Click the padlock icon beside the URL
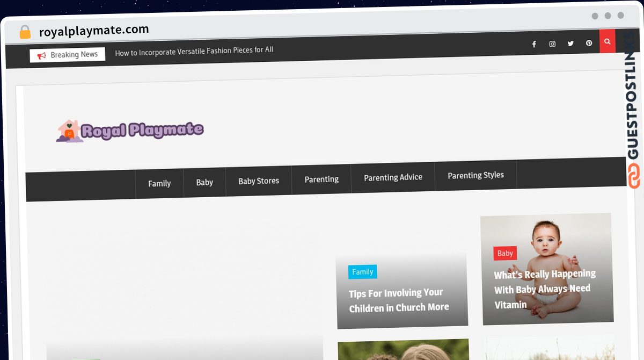The image size is (644, 360). (25, 32)
